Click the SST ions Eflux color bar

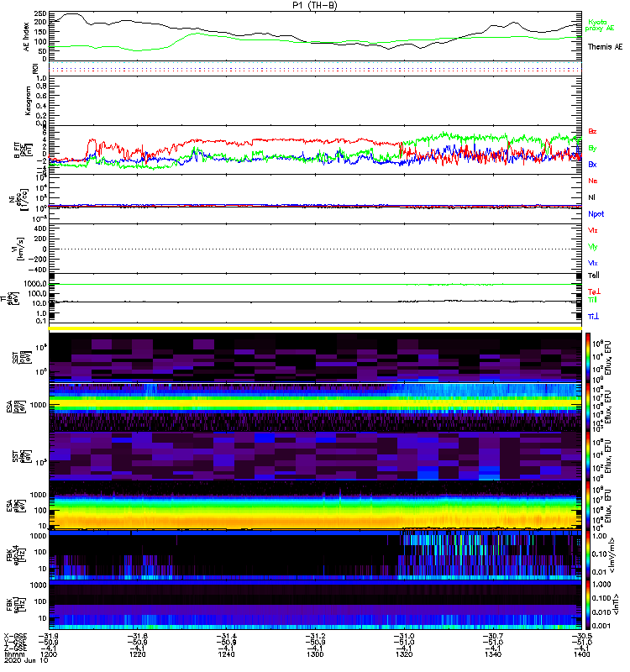[x=588, y=357]
